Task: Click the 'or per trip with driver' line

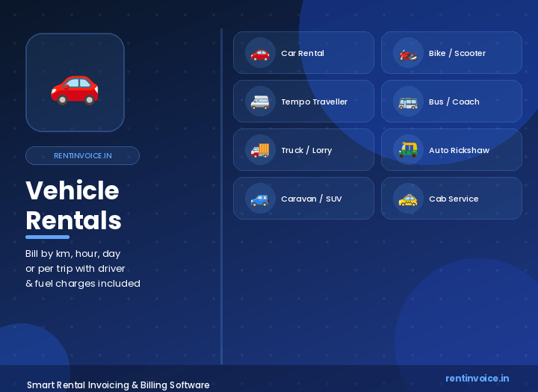Action: tap(75, 269)
